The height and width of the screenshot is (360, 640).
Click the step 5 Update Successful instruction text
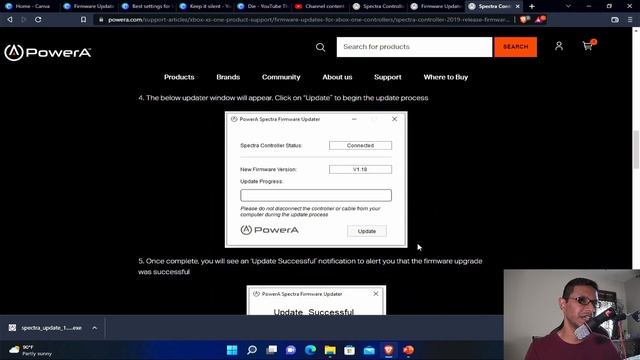pos(310,266)
